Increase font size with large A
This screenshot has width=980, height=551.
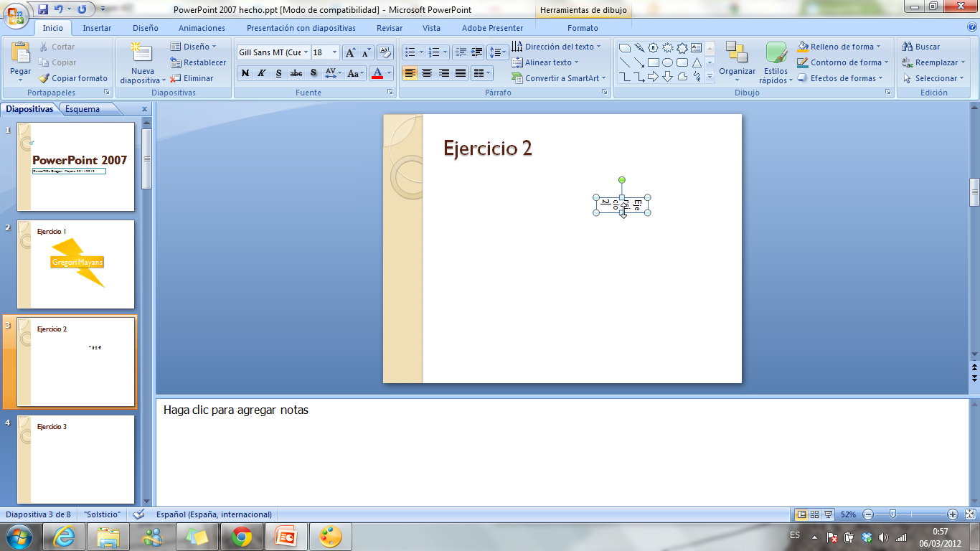tap(349, 52)
